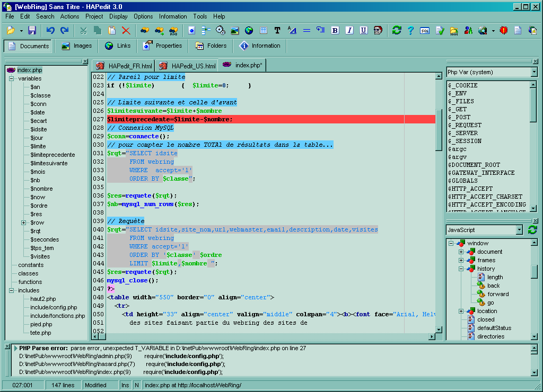
Task: Toggle Italic formatting button
Action: point(349,31)
